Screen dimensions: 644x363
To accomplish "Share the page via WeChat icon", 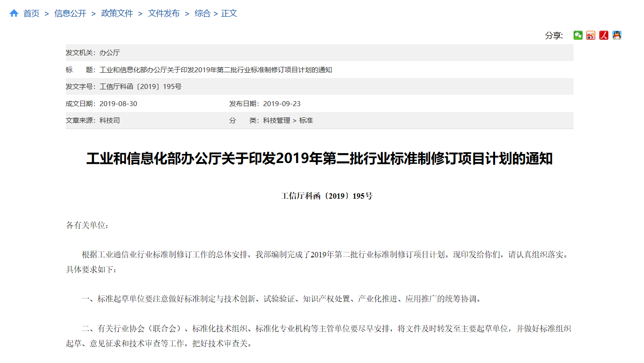I will coord(578,35).
